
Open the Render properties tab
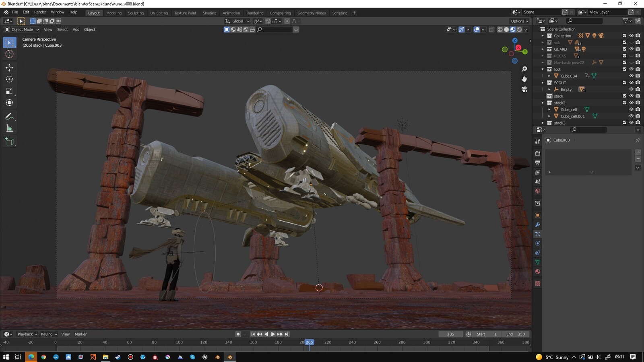[x=537, y=153]
